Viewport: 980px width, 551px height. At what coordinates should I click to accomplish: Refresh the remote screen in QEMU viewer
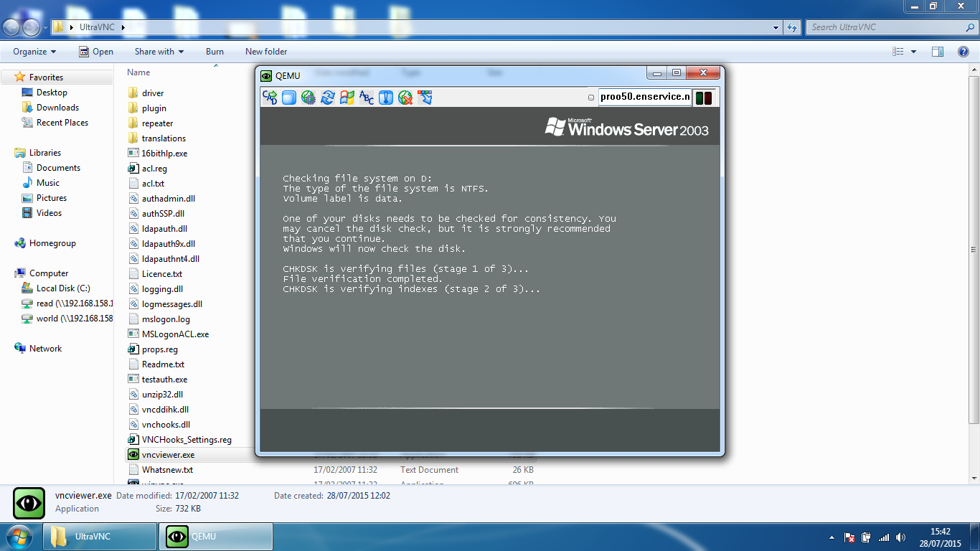(328, 97)
